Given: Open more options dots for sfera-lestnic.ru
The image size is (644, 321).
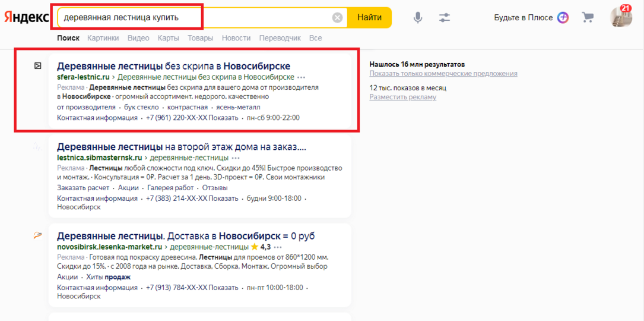Looking at the screenshot, I should [x=302, y=77].
